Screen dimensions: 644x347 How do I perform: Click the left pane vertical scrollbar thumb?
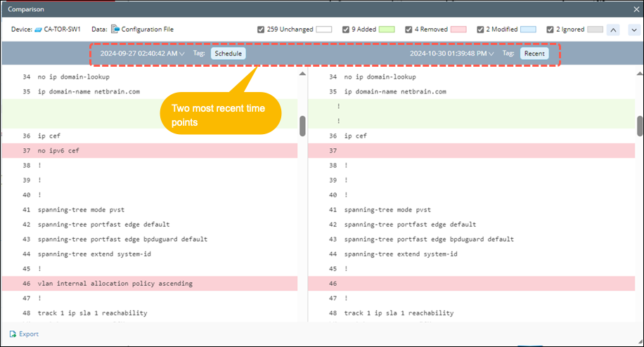click(x=302, y=126)
